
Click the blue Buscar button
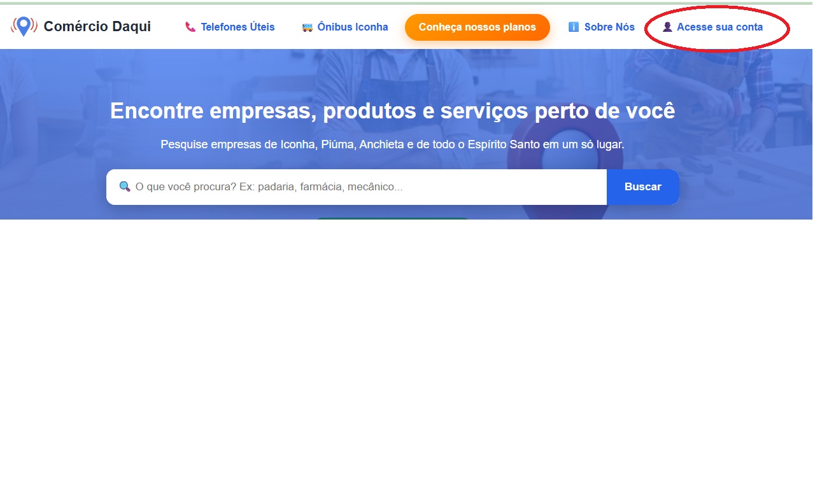[x=643, y=187]
